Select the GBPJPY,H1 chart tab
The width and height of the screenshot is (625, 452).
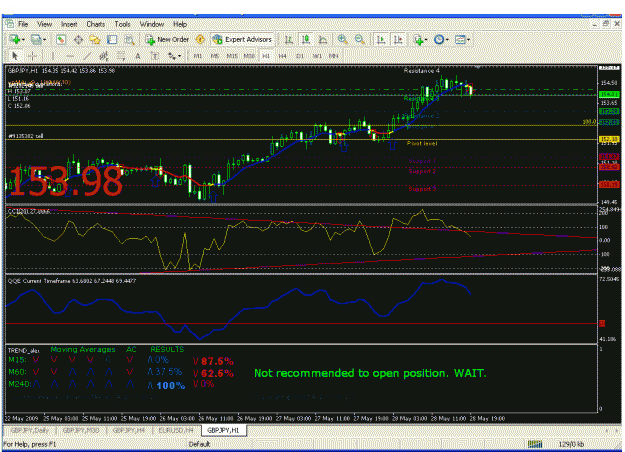[223, 430]
